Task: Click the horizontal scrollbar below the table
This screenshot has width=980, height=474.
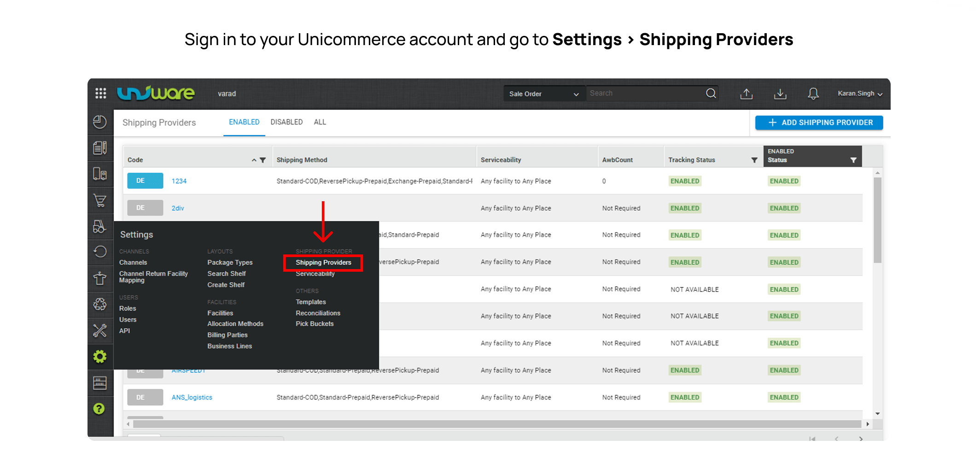Action: [496, 424]
